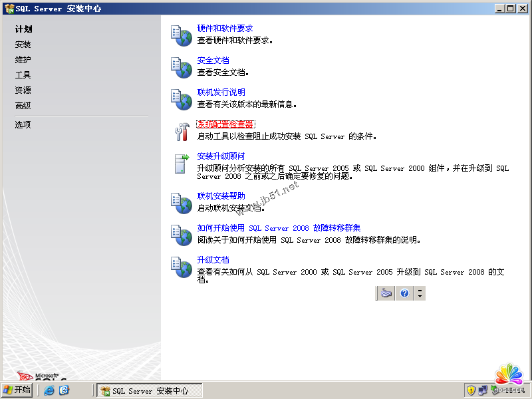Expand the language bar options arrow
532x399 pixels.
click(420, 293)
